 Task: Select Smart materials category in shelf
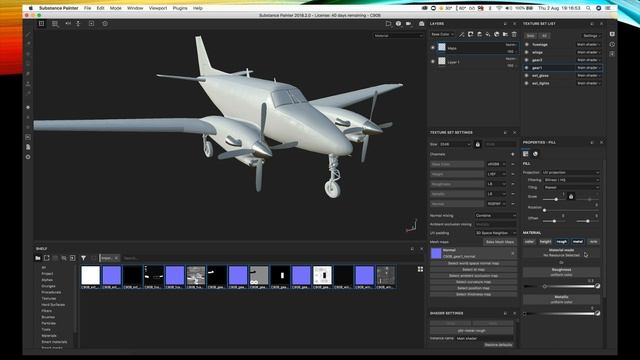click(54, 342)
